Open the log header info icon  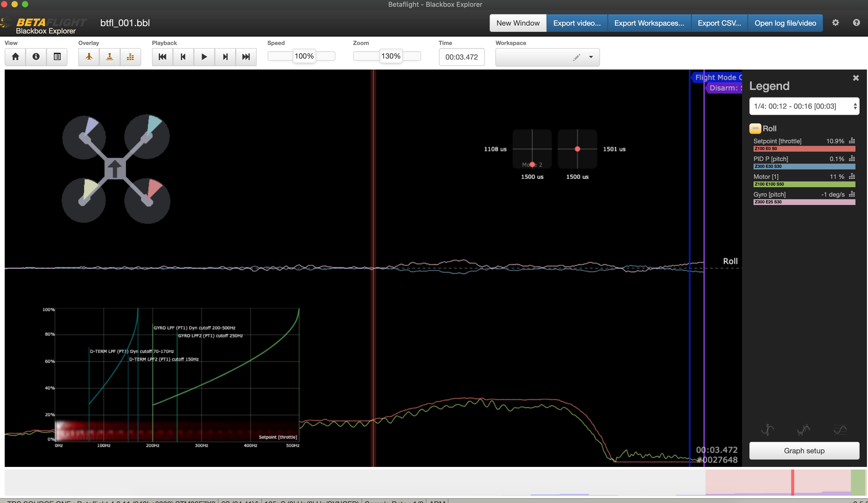click(36, 57)
